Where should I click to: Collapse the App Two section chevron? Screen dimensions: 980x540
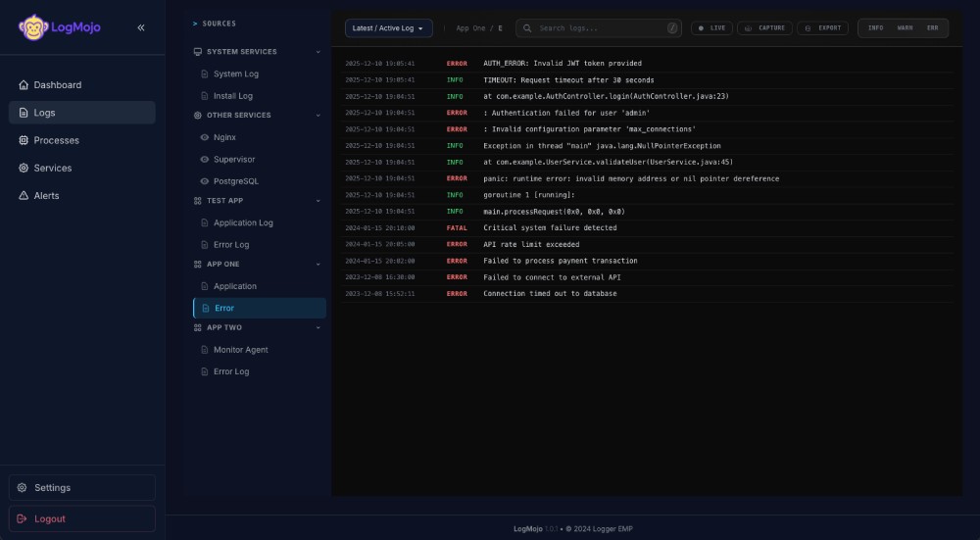tap(318, 327)
